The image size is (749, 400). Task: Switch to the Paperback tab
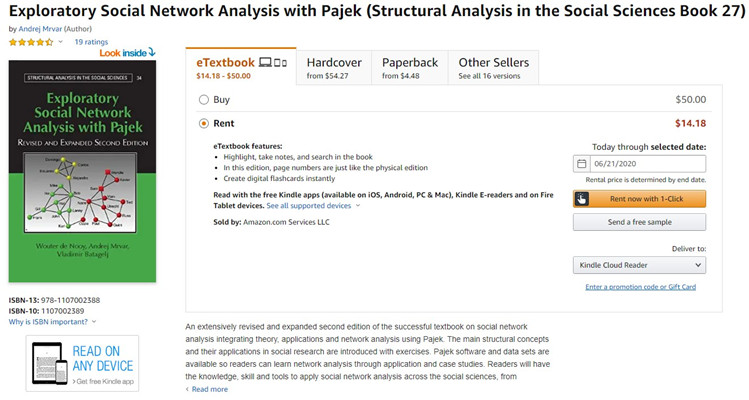tap(410, 68)
